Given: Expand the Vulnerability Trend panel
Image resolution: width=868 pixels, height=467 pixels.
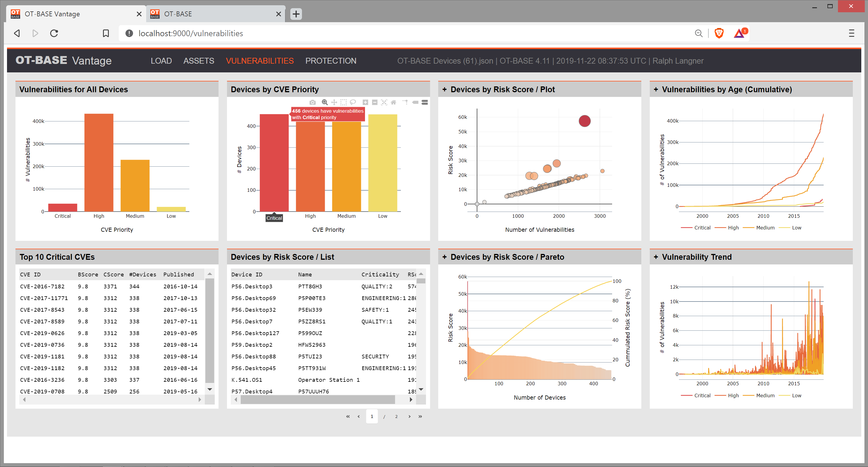Looking at the screenshot, I should [656, 257].
